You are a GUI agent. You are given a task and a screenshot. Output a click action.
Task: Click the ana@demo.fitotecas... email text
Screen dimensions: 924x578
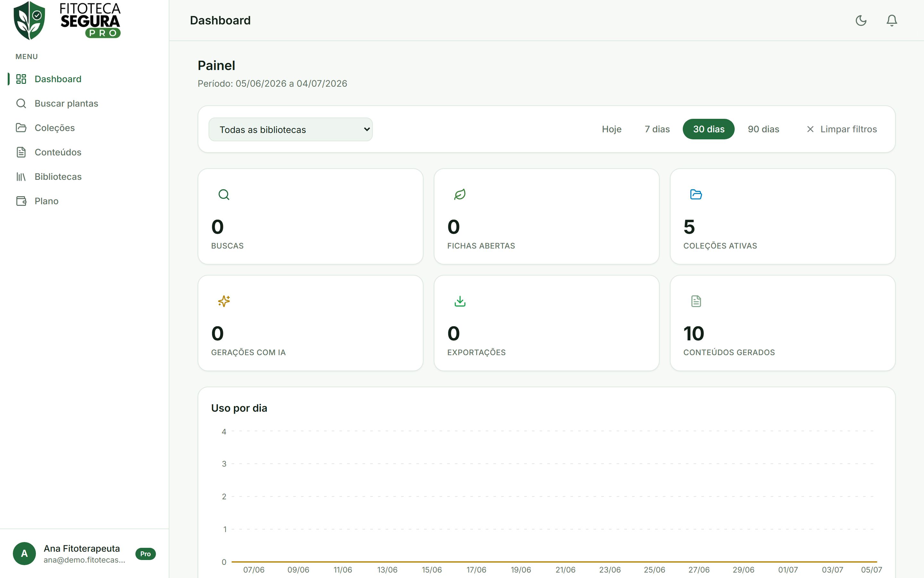coord(84,560)
